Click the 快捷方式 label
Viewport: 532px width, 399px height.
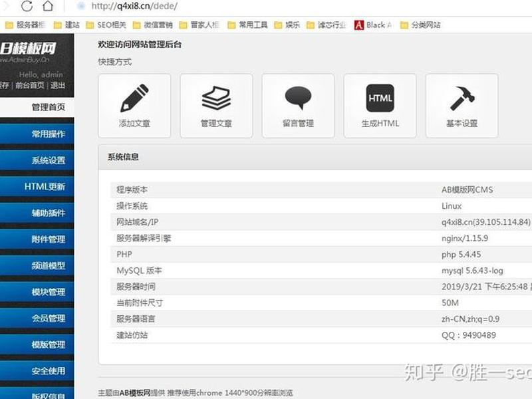click(x=114, y=62)
